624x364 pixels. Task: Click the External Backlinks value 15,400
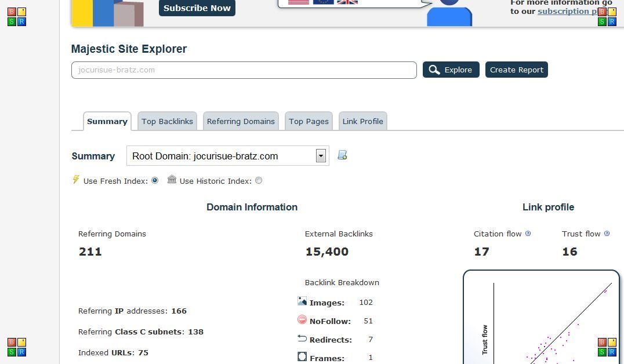click(x=326, y=252)
